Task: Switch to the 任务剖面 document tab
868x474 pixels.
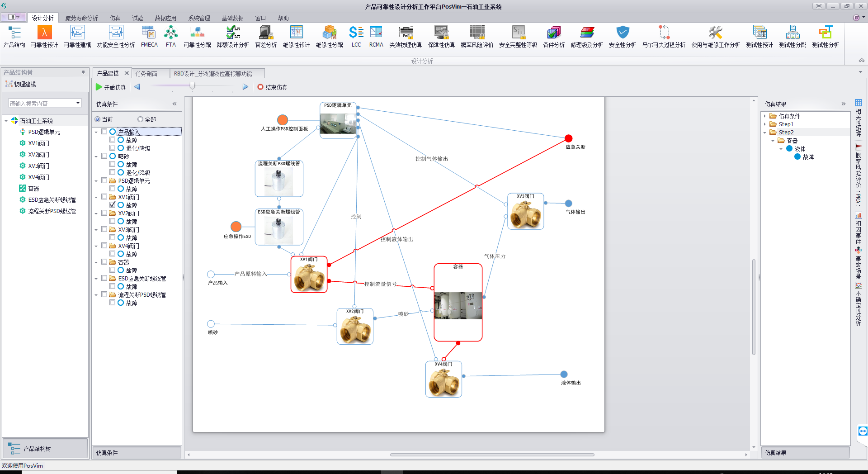Action: (x=146, y=74)
